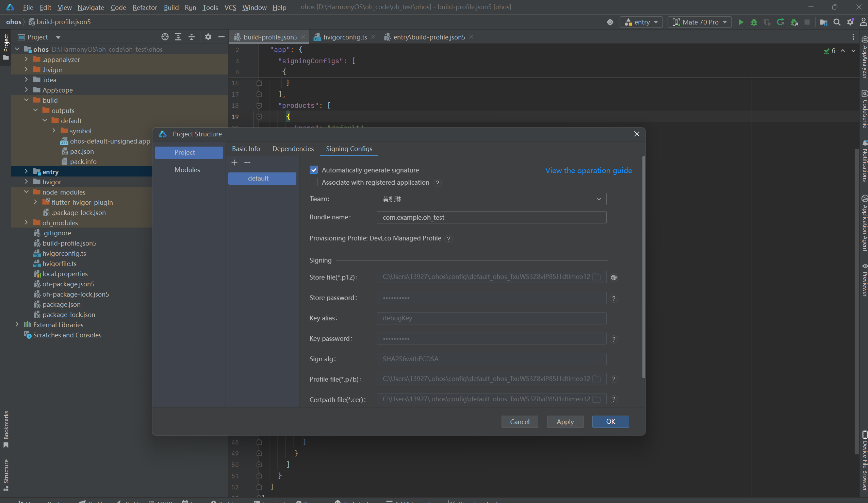The height and width of the screenshot is (503, 868).
Task: Enable Associate with registered application checkbox
Action: [x=313, y=182]
